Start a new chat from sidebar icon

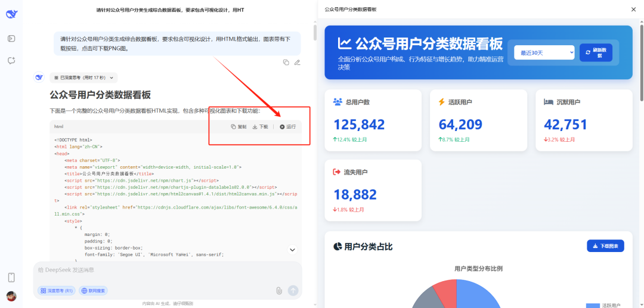pos(11,61)
